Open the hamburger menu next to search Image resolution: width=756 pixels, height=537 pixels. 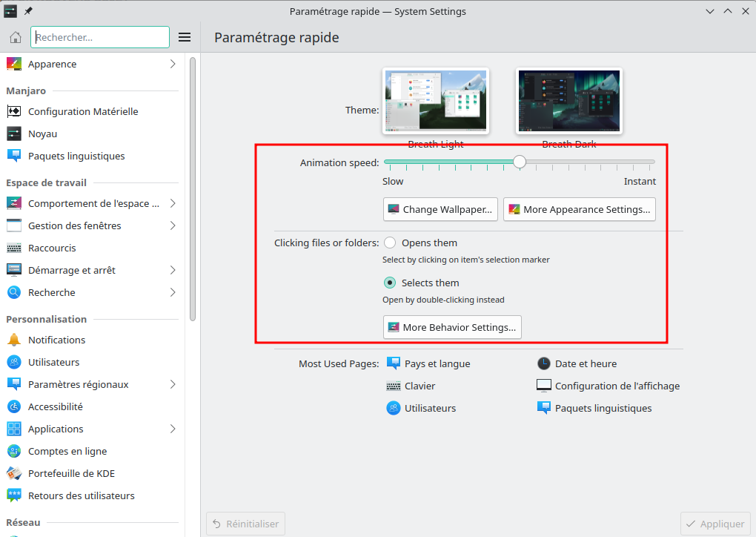(185, 37)
